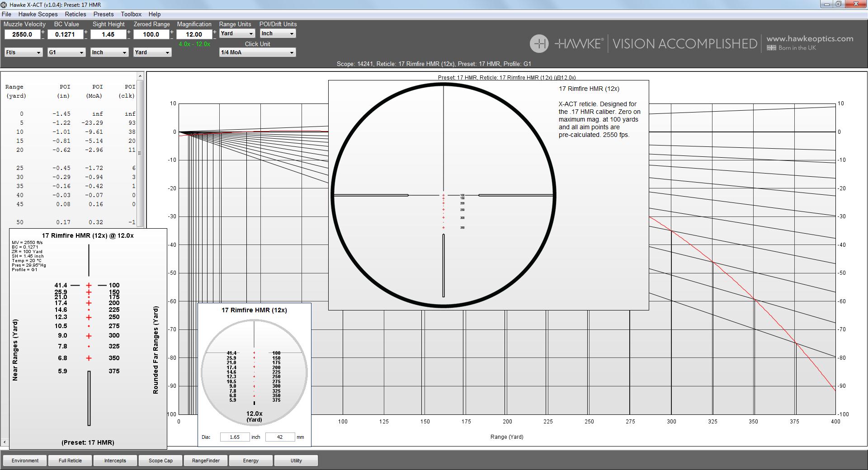Click the Scope Cap button
Screen dimensions: 868x470
[x=160, y=461]
